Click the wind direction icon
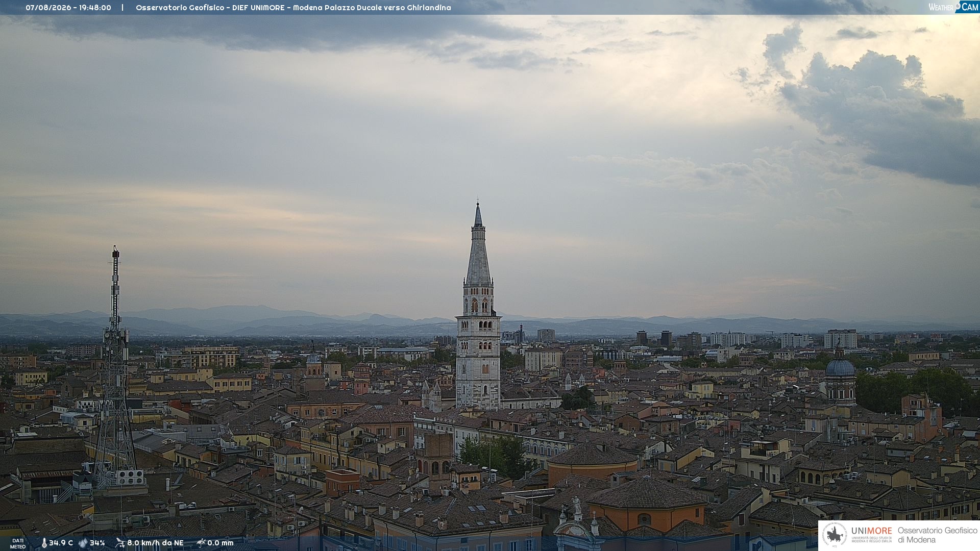 pyautogui.click(x=120, y=543)
